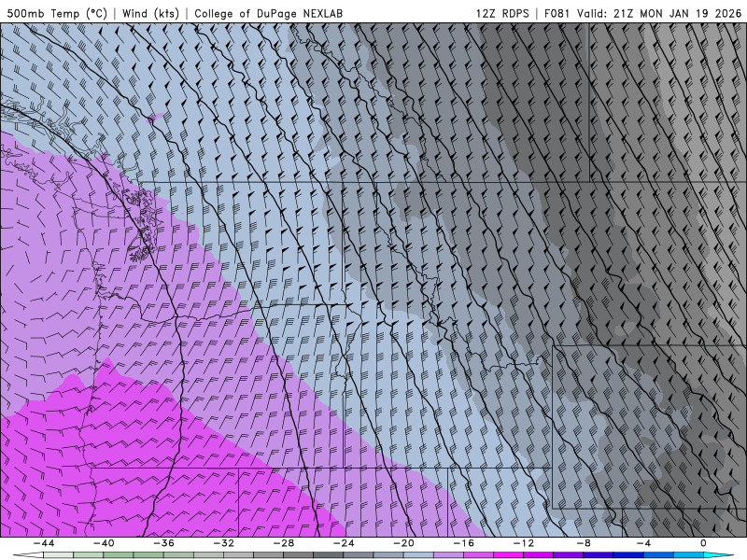Click the "F081" forecast hour label

pyautogui.click(x=557, y=13)
